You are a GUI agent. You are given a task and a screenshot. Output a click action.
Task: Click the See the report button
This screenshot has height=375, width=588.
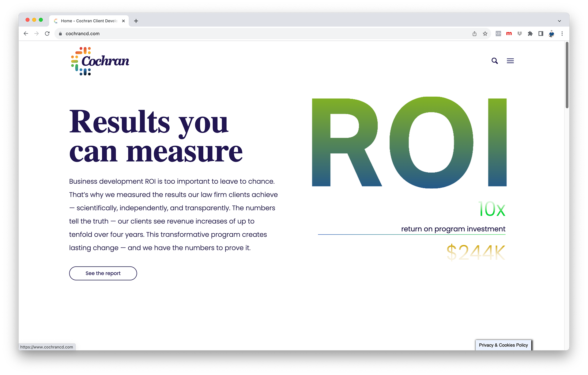[x=103, y=273]
